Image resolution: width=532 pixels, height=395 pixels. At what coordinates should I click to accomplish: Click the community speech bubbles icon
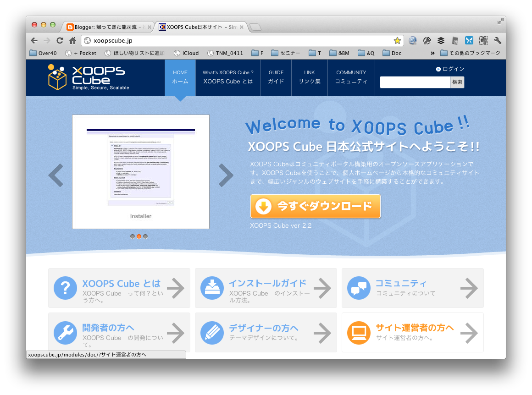359,288
